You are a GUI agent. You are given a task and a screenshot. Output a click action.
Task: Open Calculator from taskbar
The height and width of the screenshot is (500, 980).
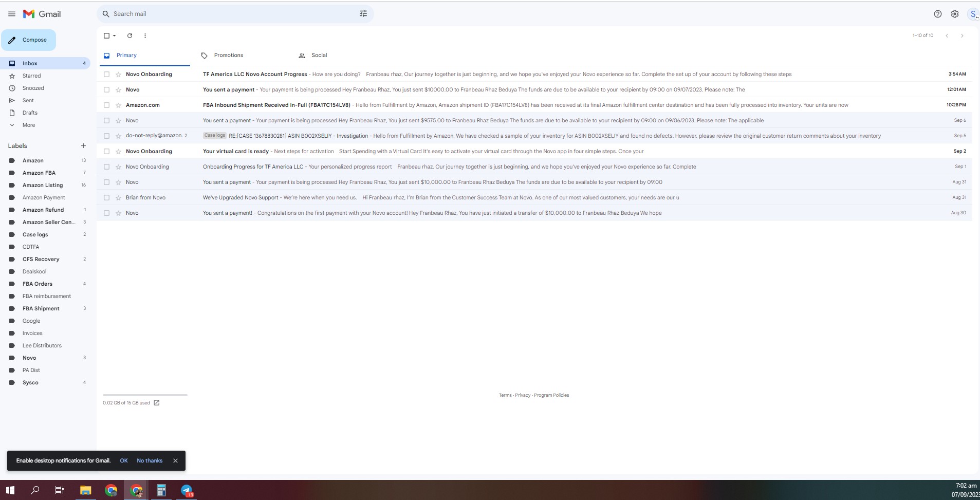click(x=161, y=490)
